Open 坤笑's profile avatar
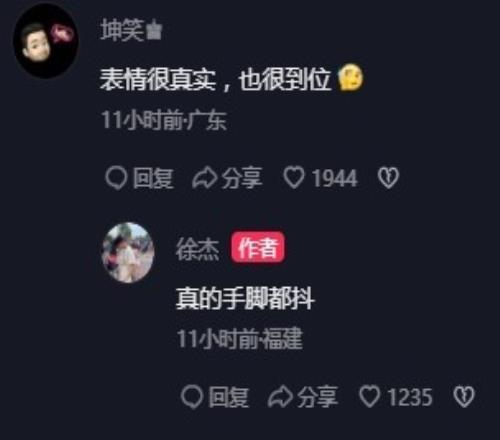Viewport: 500px width, 440px height. 45,43
